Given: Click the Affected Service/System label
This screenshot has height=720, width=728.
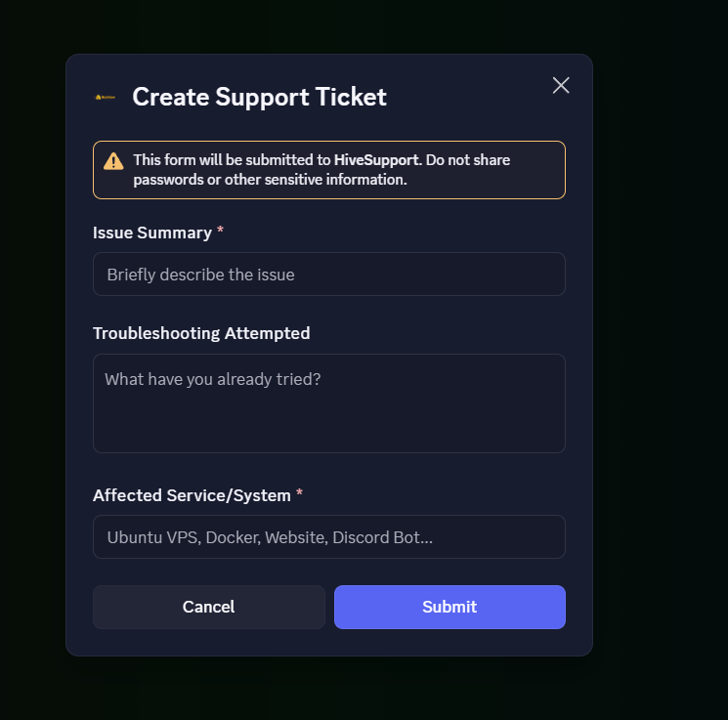Looking at the screenshot, I should tap(192, 495).
